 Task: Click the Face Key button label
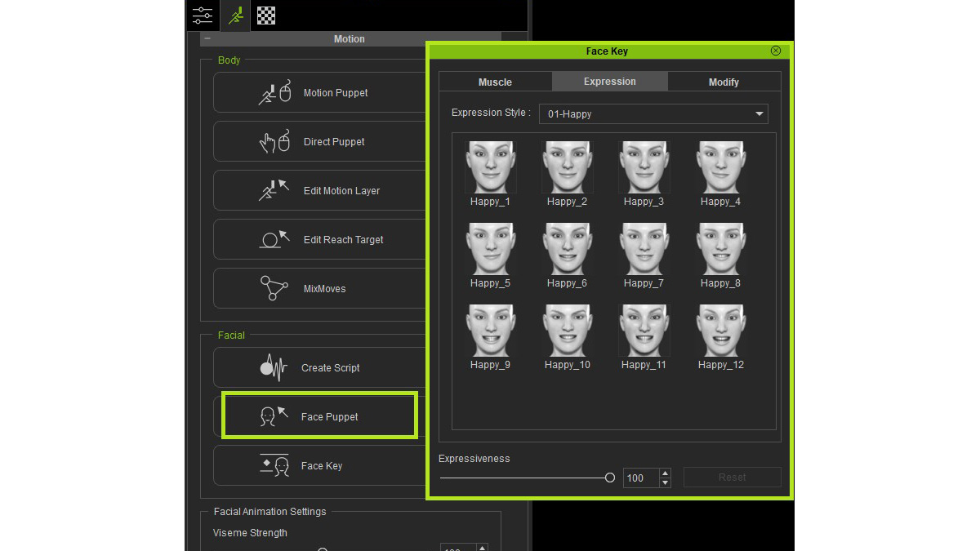[x=322, y=466]
